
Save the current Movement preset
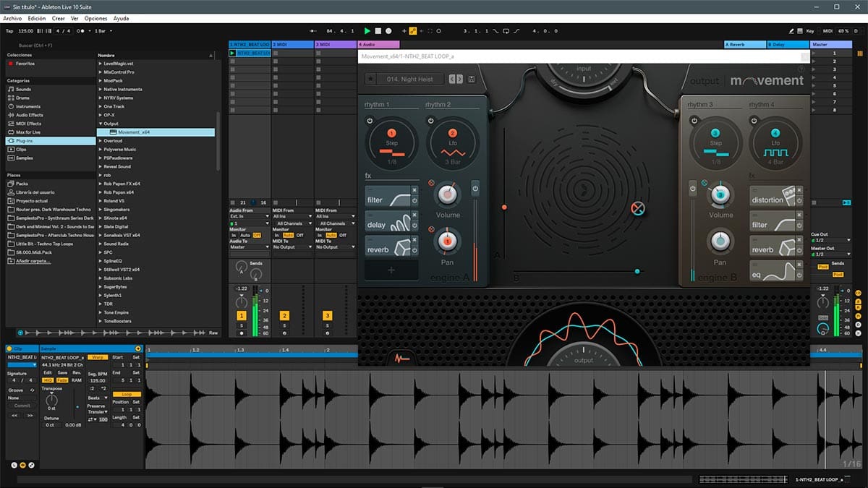coord(472,79)
